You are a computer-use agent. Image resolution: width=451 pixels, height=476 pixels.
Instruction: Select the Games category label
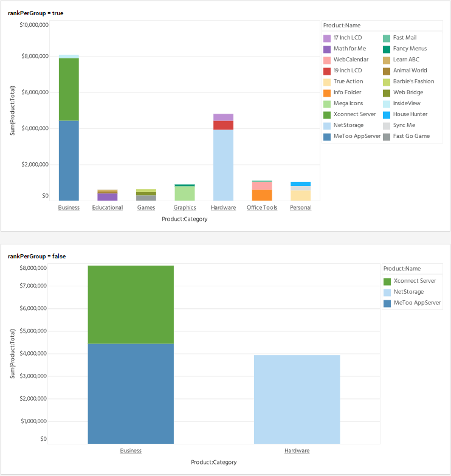(x=146, y=208)
